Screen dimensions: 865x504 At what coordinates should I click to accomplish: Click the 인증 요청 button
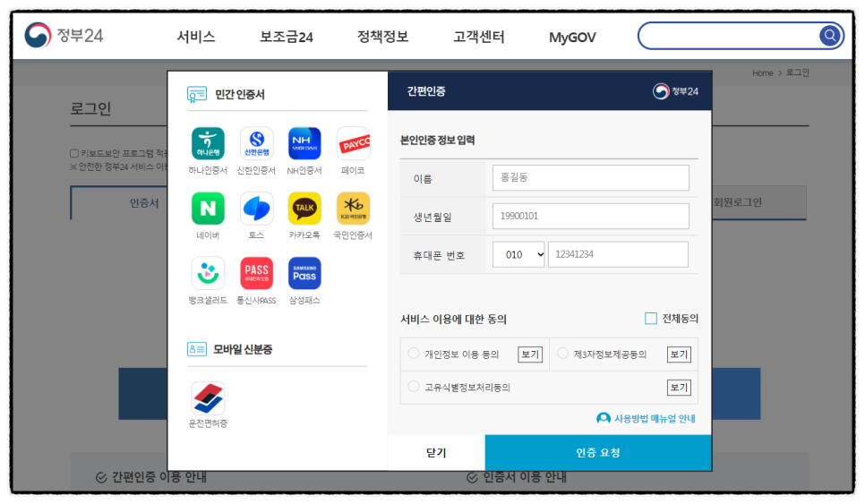pos(598,453)
